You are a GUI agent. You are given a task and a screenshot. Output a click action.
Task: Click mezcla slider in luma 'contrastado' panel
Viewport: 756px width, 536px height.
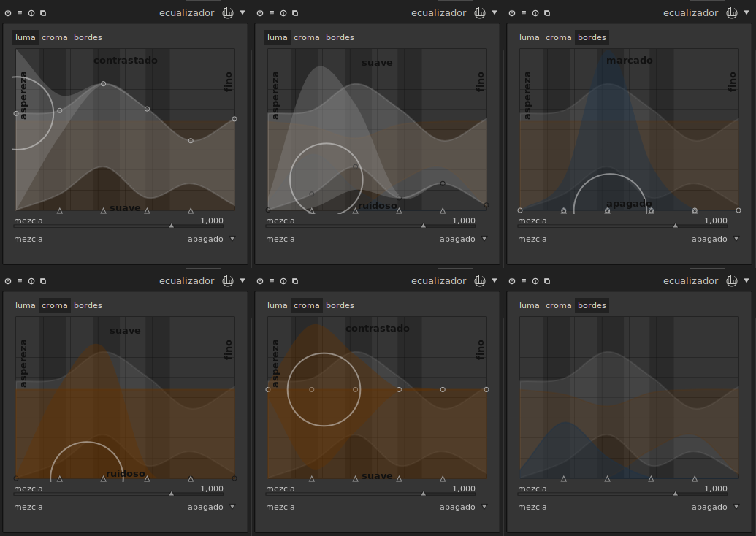point(118,222)
